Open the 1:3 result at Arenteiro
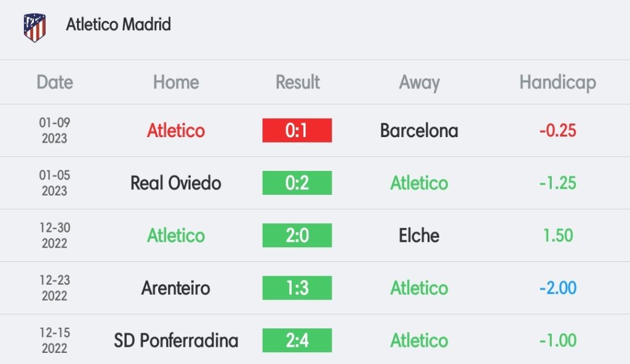This screenshot has width=630, height=364. tap(297, 288)
